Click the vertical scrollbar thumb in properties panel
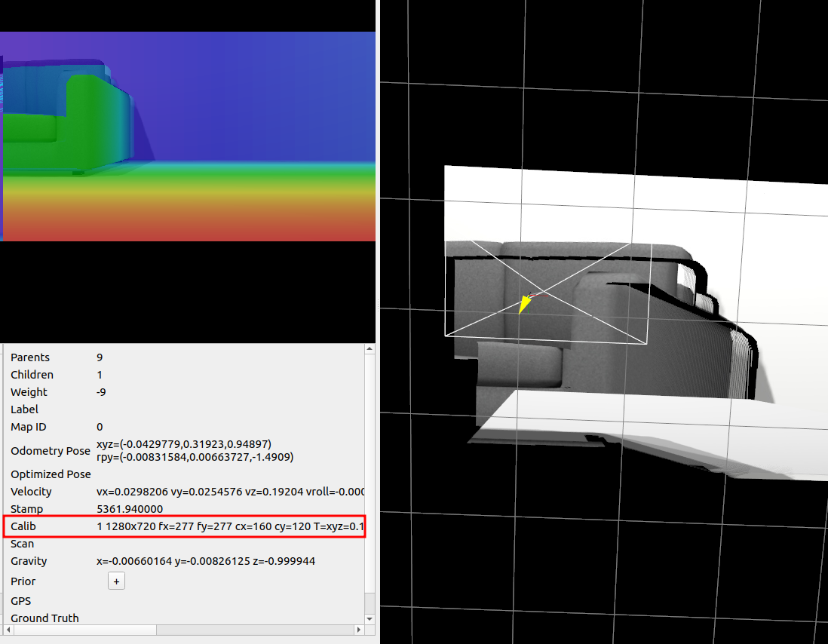 pos(369,602)
